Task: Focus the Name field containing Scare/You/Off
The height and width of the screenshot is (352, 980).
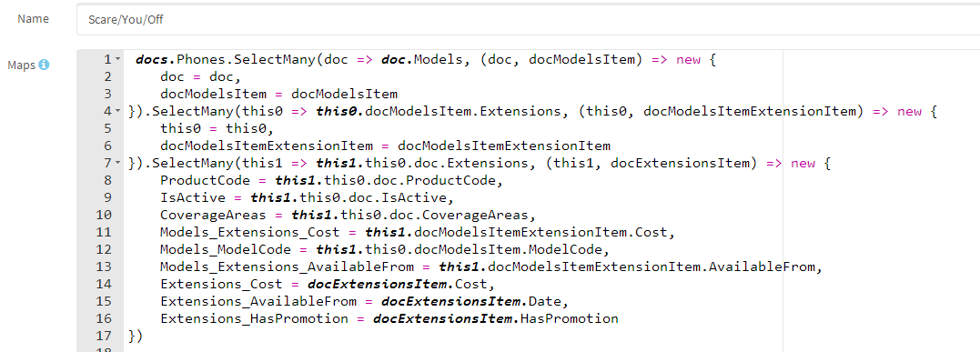Action: point(528,19)
